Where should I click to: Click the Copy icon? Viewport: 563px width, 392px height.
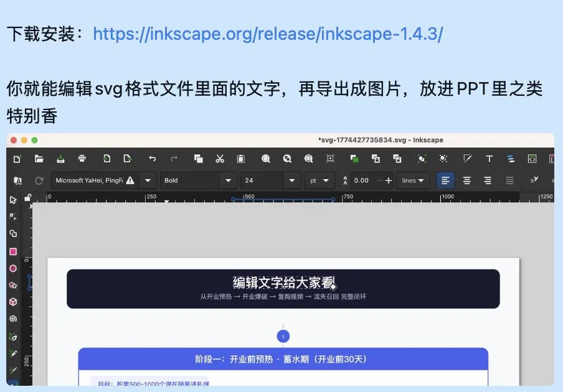[x=198, y=159]
